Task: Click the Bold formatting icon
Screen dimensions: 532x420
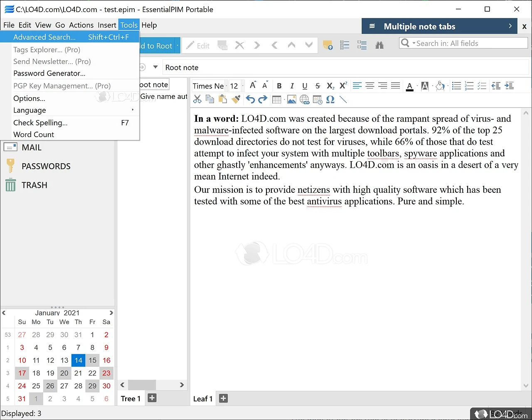Action: click(x=279, y=86)
